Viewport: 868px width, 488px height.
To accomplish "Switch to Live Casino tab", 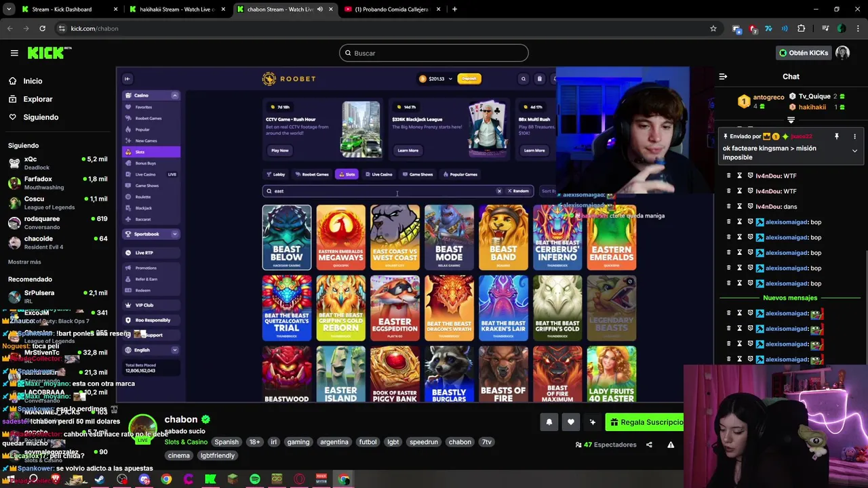I will (x=379, y=174).
